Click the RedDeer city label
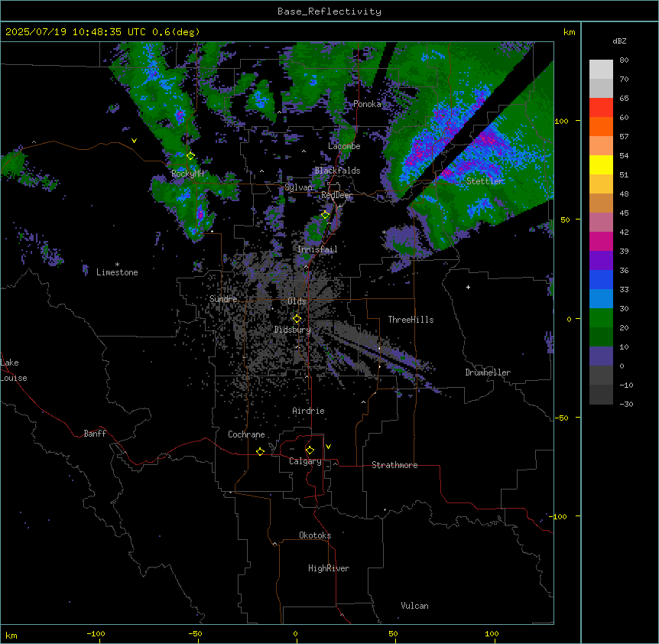This screenshot has width=659, height=644. [337, 195]
